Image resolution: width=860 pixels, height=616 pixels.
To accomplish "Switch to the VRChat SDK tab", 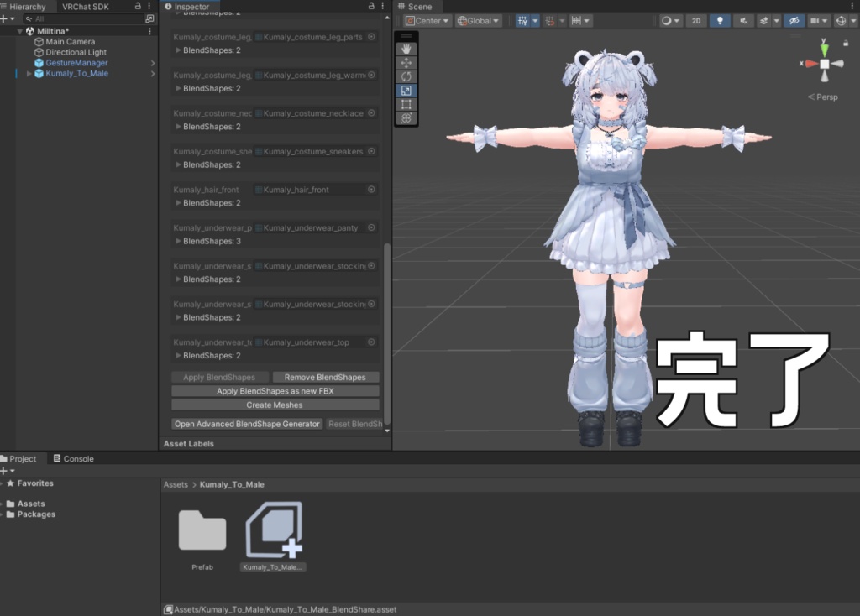I will (85, 7).
